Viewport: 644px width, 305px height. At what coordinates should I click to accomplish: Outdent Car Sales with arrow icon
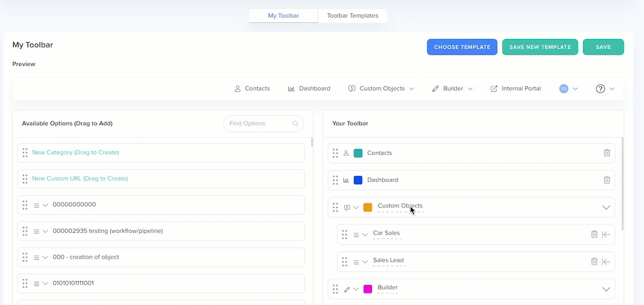(x=606, y=234)
